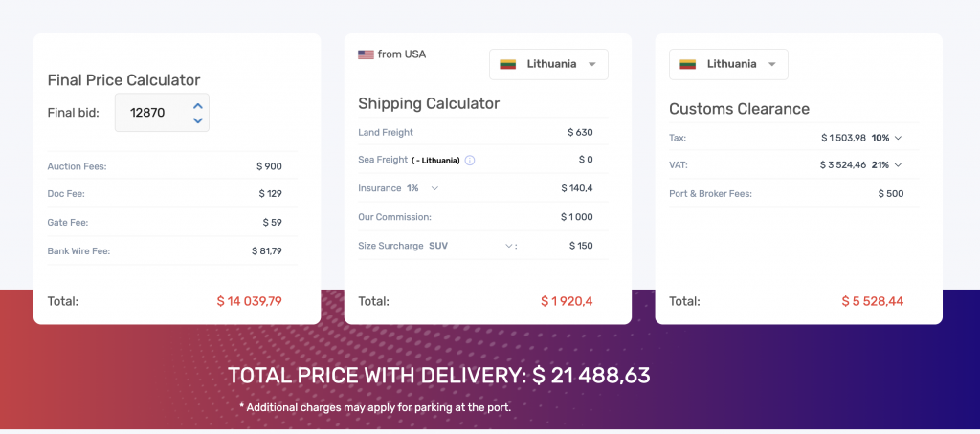Click the Lithuania flag in the customs country selector

pyautogui.click(x=687, y=64)
